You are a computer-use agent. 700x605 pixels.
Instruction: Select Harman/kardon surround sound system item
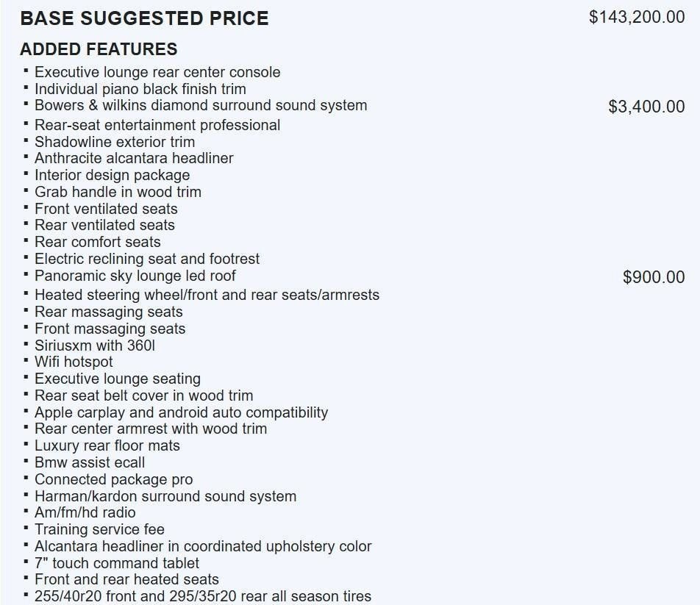165,496
